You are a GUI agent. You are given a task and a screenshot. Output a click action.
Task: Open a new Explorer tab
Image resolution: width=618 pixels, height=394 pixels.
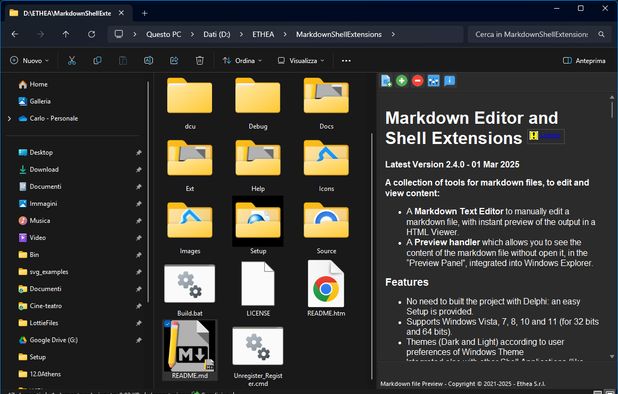(144, 13)
